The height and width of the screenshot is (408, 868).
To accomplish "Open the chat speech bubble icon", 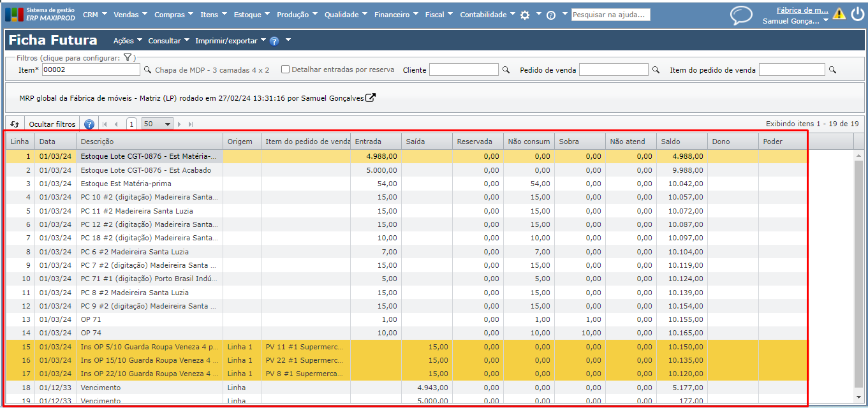I will click(x=741, y=15).
